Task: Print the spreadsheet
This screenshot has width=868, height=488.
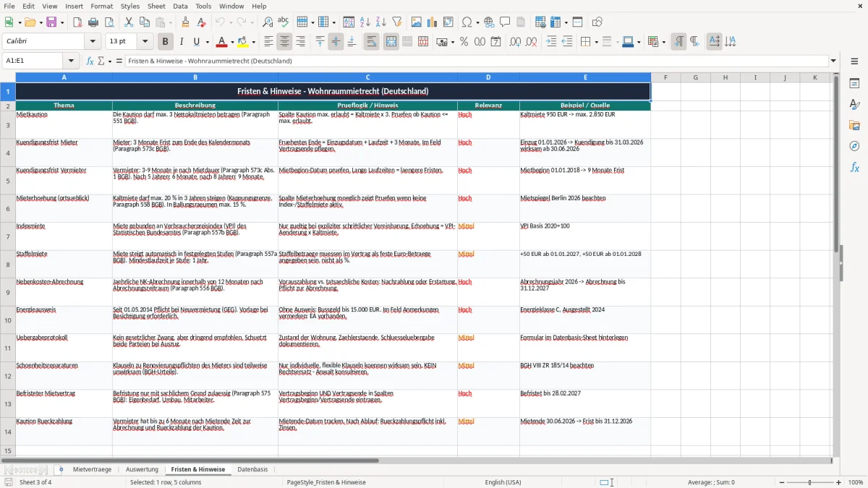Action: click(93, 22)
